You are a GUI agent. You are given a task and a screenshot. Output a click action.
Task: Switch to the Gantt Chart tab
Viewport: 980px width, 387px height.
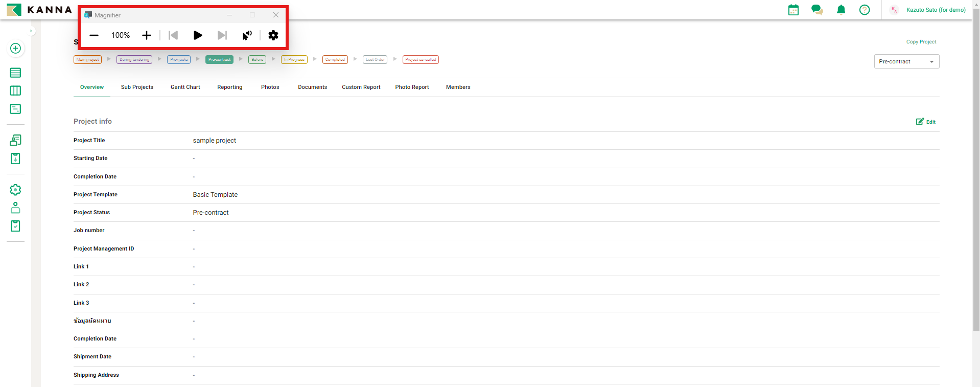pos(185,87)
